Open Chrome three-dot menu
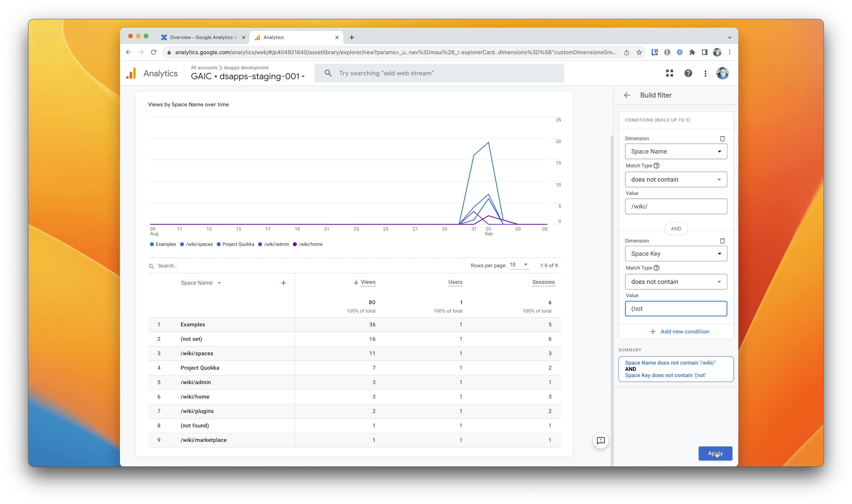The height and width of the screenshot is (504, 852). (730, 52)
